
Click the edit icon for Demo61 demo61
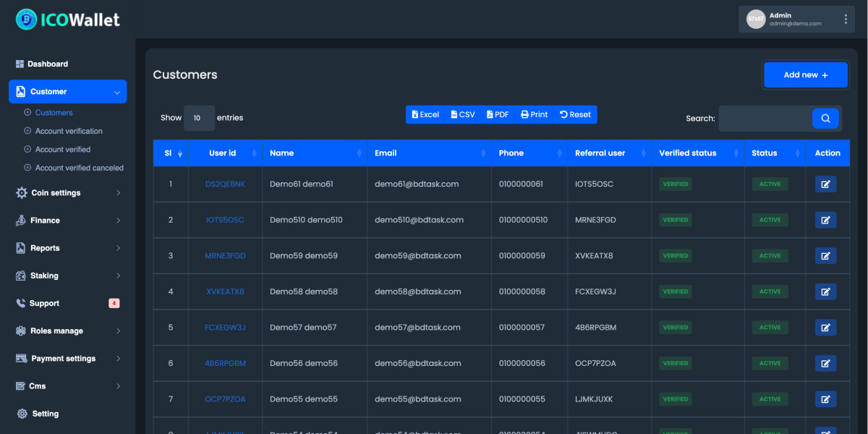[825, 184]
